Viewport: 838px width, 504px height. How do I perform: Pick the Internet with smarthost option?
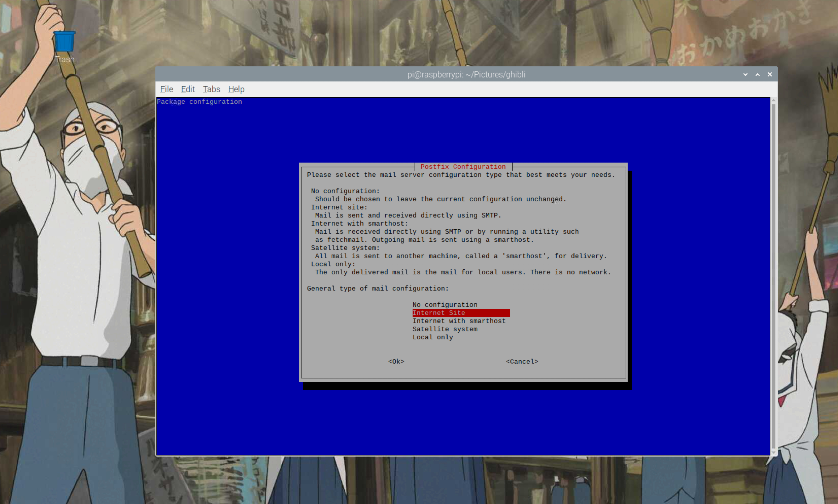coord(459,321)
